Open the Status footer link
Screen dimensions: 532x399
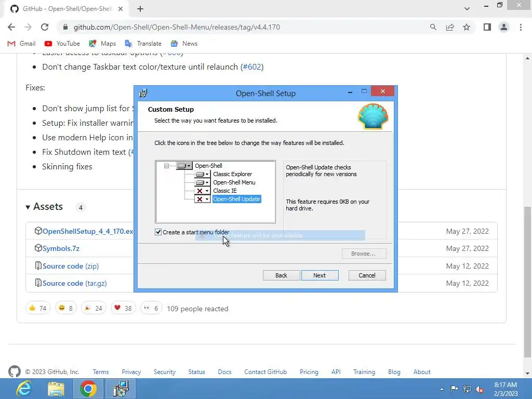197,372
